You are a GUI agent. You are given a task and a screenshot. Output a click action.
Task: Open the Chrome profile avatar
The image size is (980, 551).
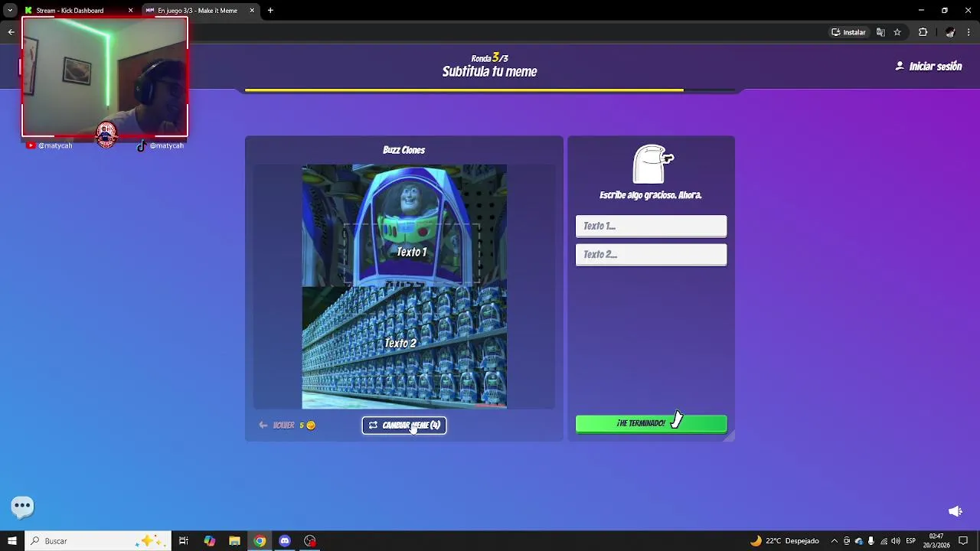[950, 32]
